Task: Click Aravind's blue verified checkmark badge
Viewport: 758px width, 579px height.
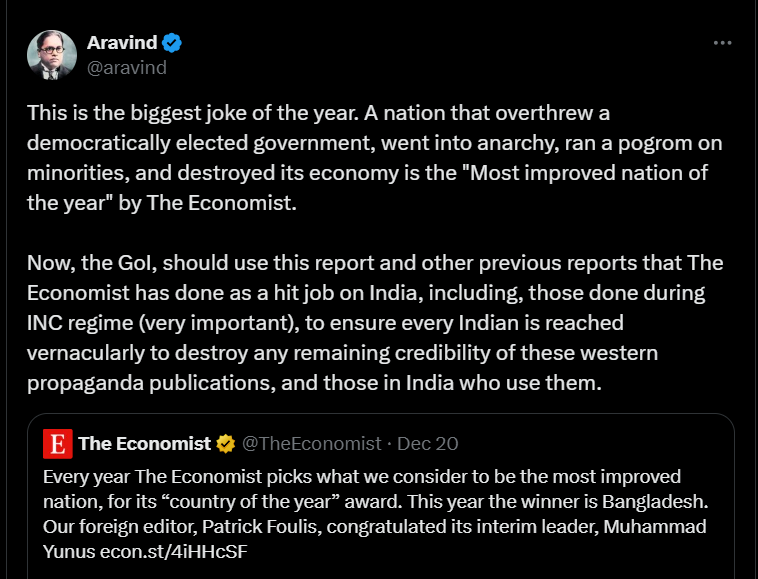Action: [x=172, y=43]
